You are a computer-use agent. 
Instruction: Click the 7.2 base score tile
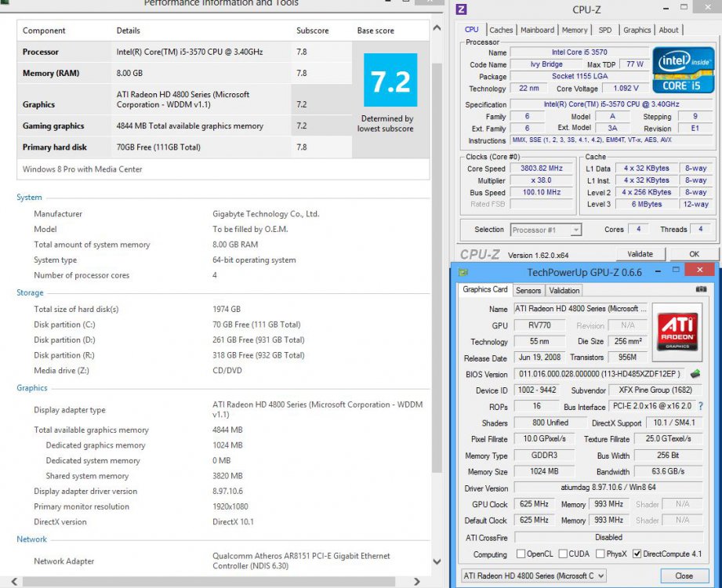click(x=390, y=80)
